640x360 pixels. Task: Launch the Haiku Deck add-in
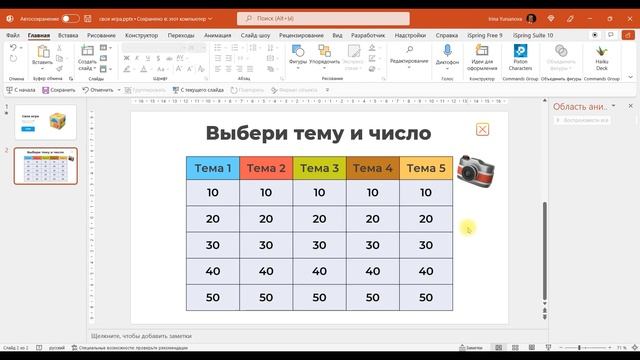(x=602, y=57)
